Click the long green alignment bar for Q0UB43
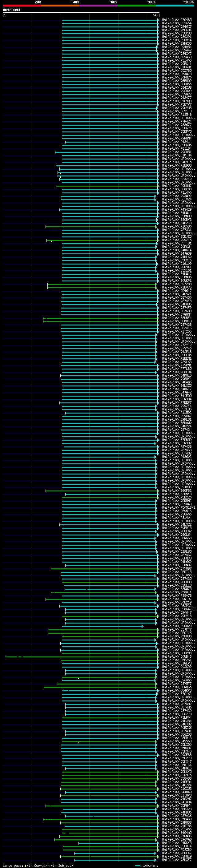This screenshot has height=868, width=197. pyautogui.click(x=82, y=657)
